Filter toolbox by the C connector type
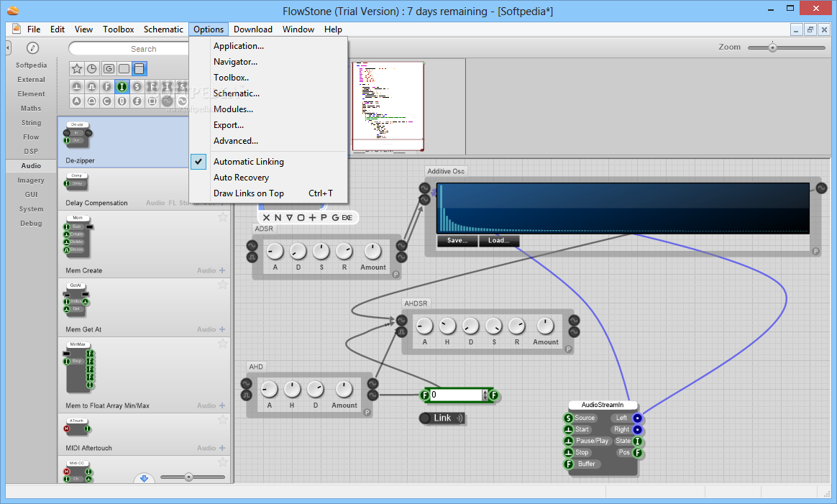This screenshot has width=837, height=504. (x=106, y=101)
